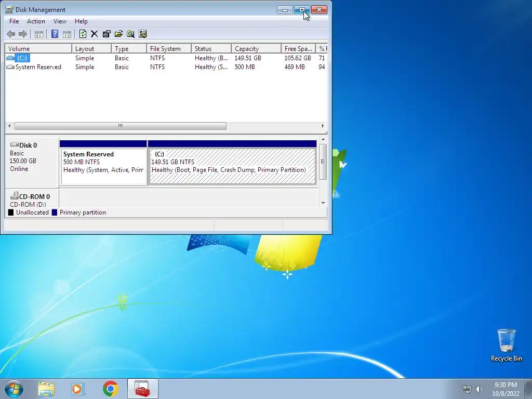Sort by the Free Space column header
The height and width of the screenshot is (399, 532).
298,48
